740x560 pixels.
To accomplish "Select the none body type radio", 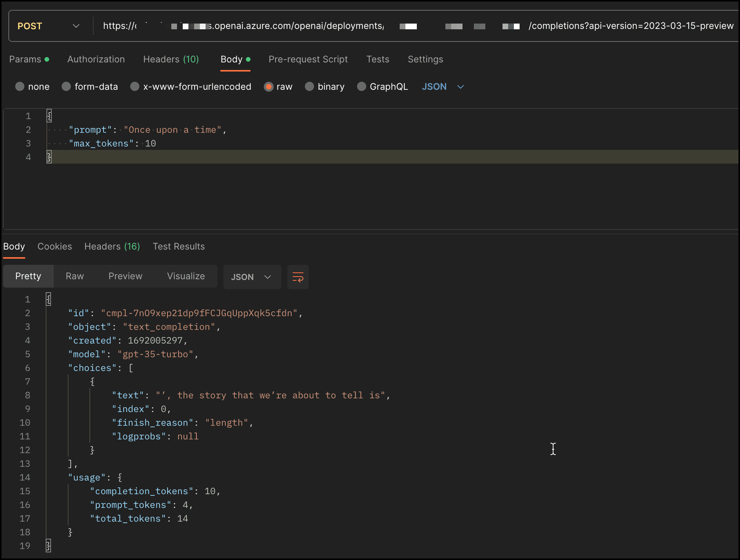I will click(20, 87).
